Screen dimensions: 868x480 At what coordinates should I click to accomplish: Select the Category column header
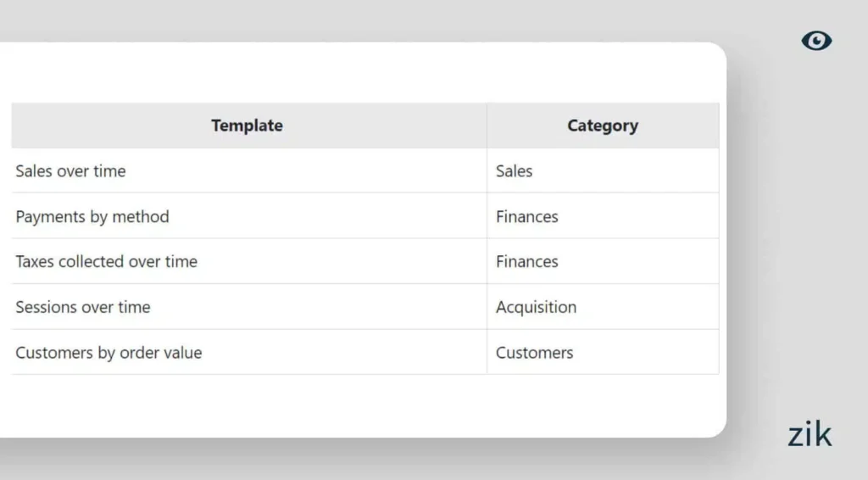coord(603,126)
